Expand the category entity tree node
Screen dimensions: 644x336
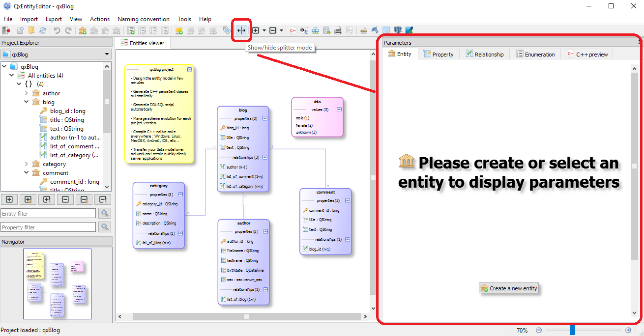[27, 164]
